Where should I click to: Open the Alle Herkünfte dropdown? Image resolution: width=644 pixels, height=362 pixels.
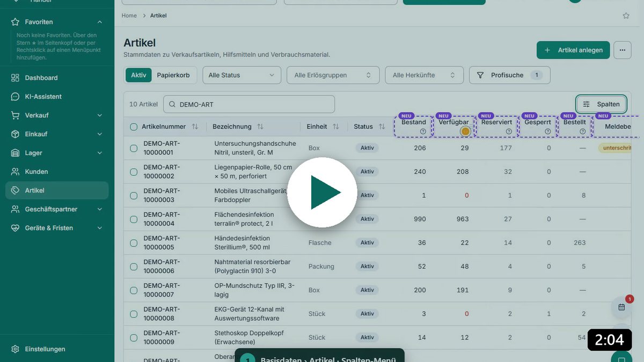click(x=424, y=75)
